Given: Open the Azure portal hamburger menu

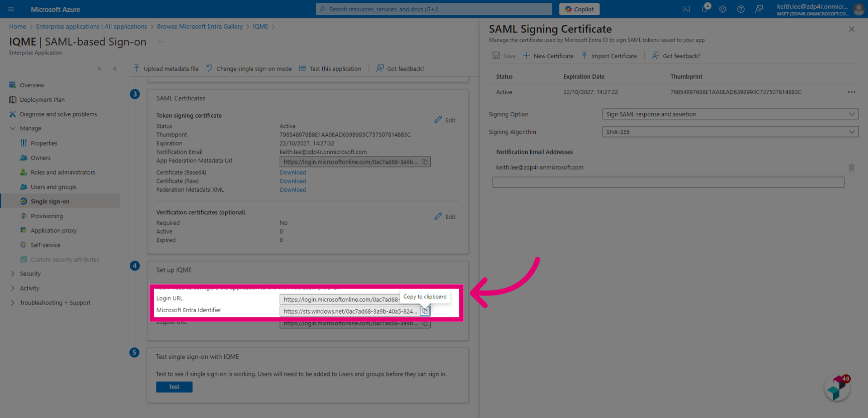Looking at the screenshot, I should 11,9.
